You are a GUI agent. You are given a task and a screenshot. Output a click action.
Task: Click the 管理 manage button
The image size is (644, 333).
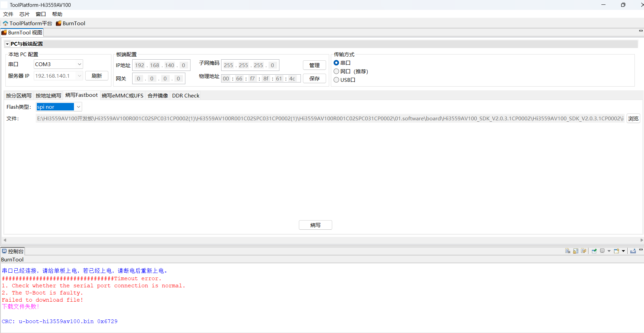[315, 65]
